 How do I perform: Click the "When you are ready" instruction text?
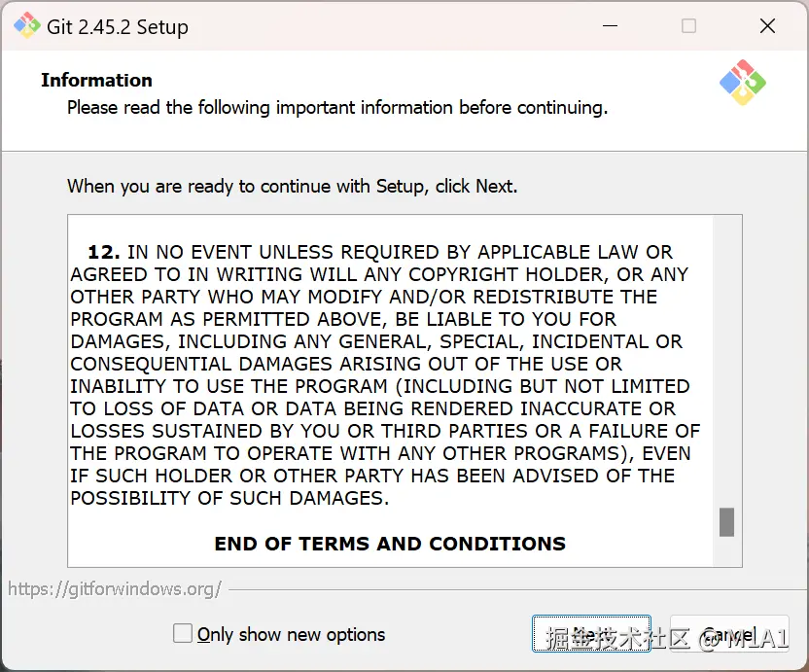[x=292, y=186]
